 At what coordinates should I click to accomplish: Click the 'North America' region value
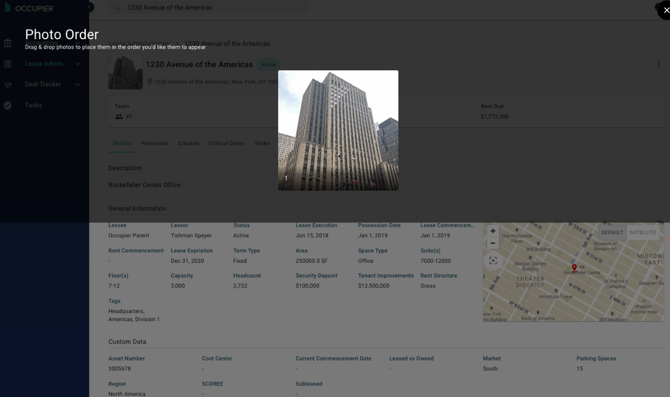(x=126, y=394)
